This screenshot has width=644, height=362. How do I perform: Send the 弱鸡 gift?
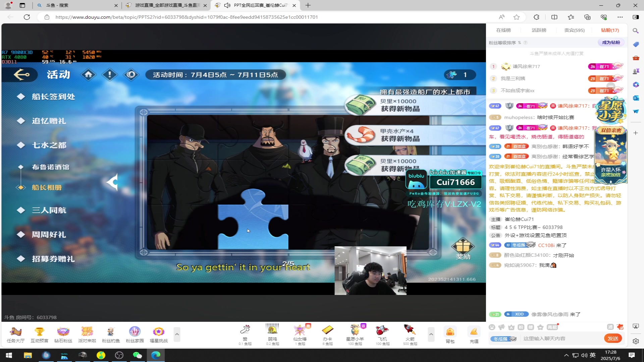click(272, 334)
